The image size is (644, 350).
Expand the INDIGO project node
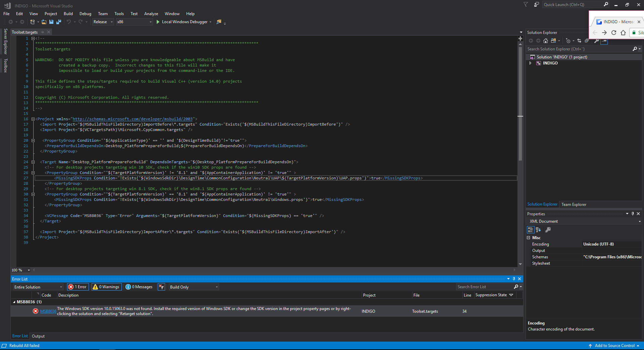[x=530, y=63]
